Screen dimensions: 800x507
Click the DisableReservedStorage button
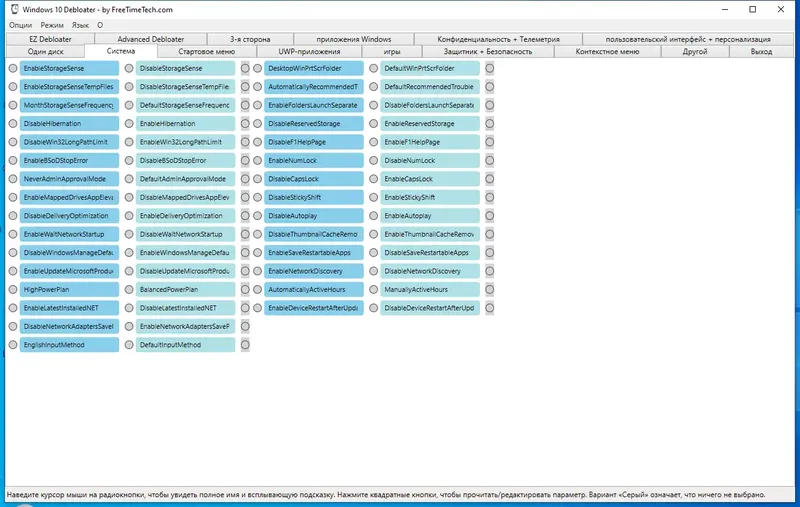coord(314,123)
